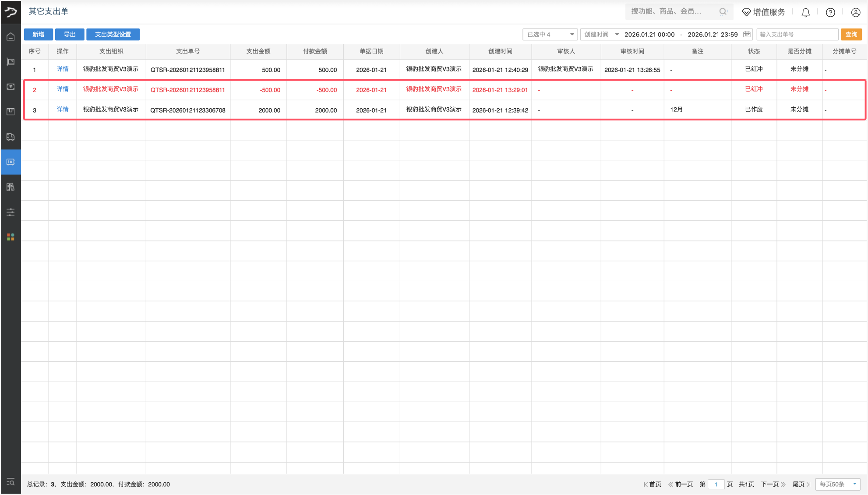The image size is (868, 495).
Task: Click the 增值服务 menu item
Action: click(764, 12)
